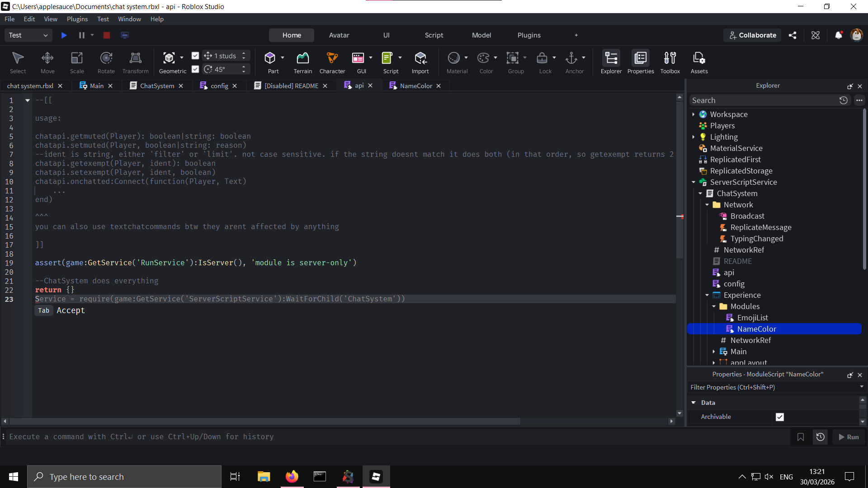The width and height of the screenshot is (868, 488).
Task: Switch to the Script ribbon tab
Action: pos(434,35)
